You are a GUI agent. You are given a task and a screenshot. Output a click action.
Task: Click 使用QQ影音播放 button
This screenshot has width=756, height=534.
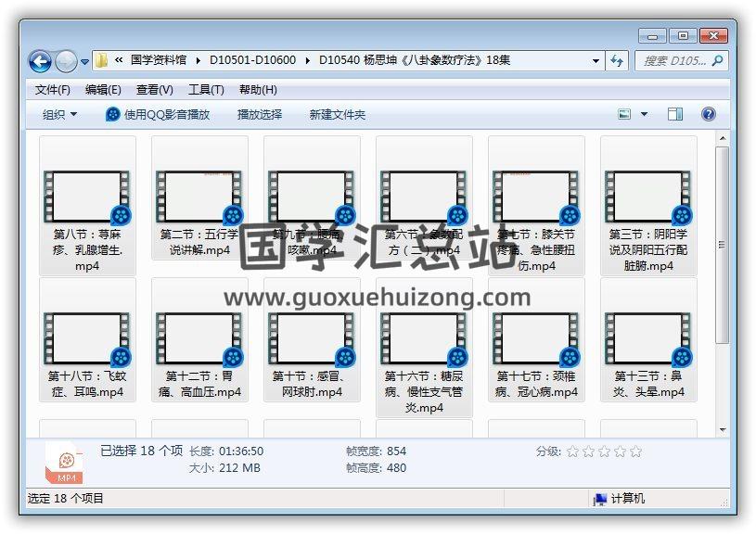158,114
